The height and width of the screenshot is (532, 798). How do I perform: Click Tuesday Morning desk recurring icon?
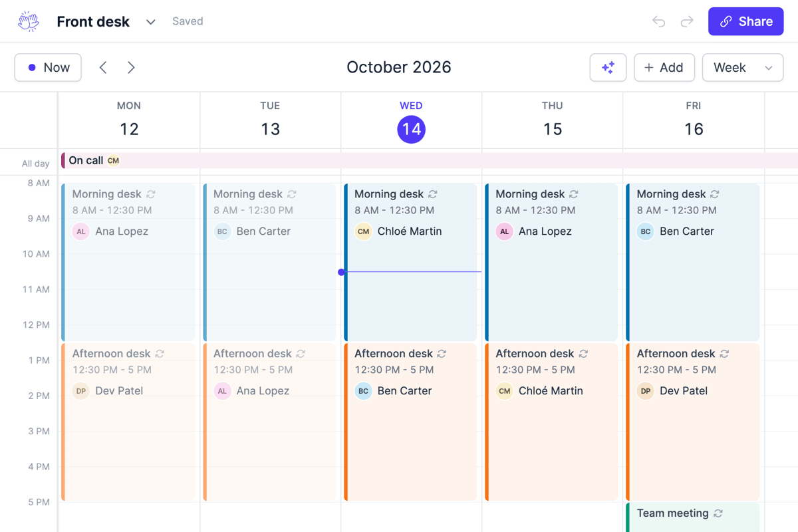[292, 194]
